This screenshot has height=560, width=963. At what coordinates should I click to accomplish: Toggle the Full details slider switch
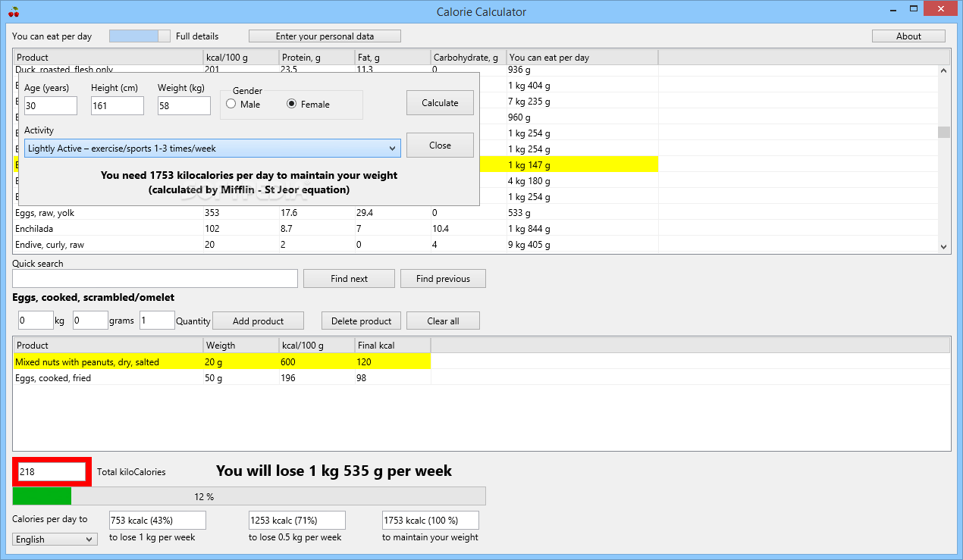click(140, 36)
